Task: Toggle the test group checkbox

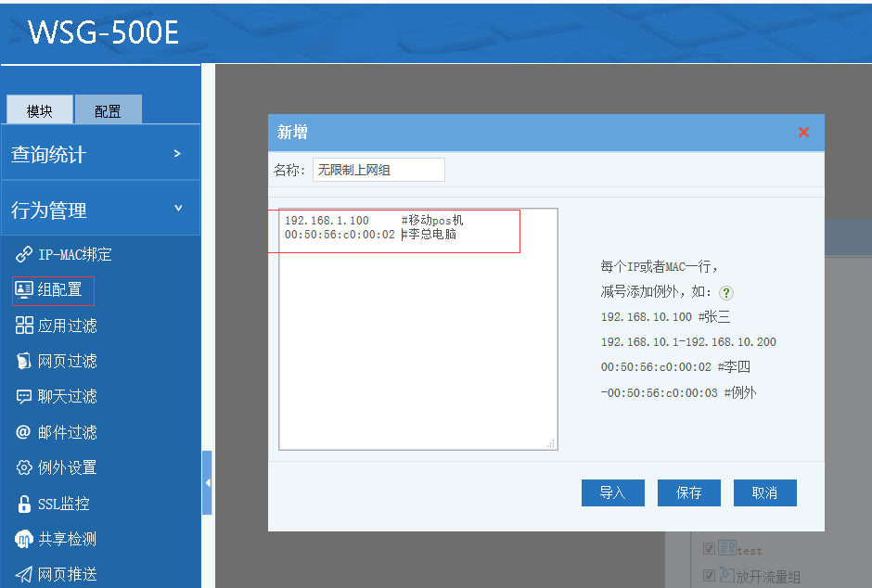Action: click(709, 548)
